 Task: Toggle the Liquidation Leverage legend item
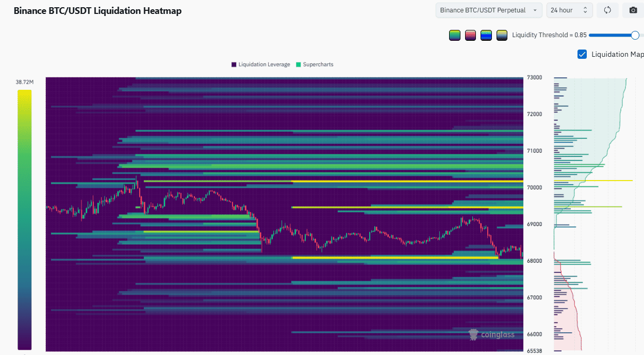[x=260, y=64]
